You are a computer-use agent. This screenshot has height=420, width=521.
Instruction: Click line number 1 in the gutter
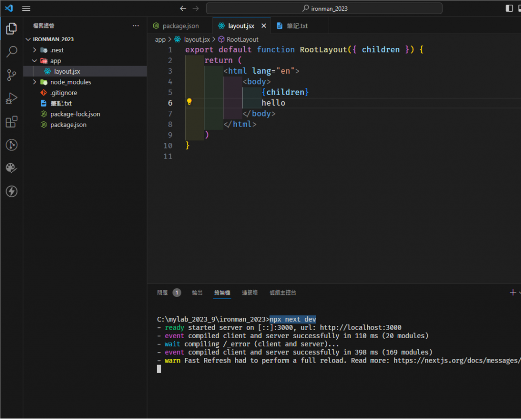pyautogui.click(x=170, y=50)
